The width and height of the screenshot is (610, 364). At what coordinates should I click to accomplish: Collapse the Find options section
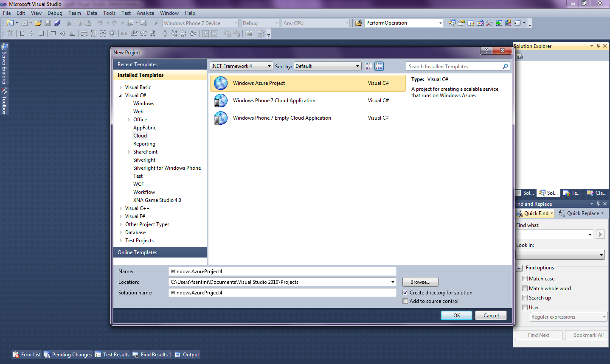point(519,268)
